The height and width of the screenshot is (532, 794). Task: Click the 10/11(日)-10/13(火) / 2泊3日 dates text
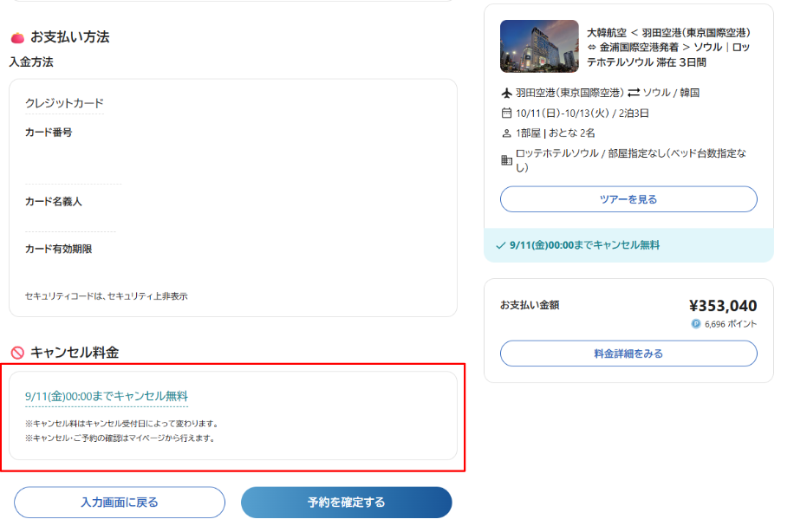point(582,114)
